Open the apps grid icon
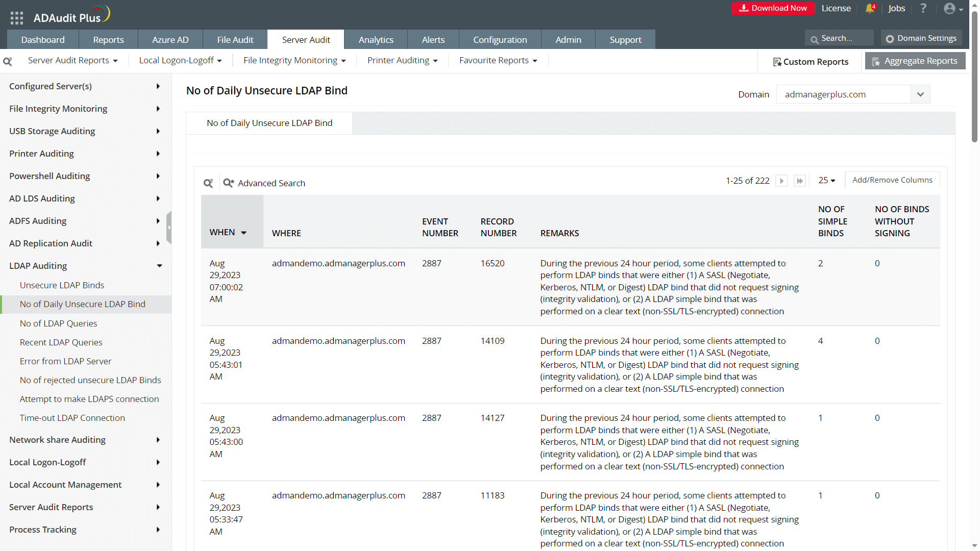The height and width of the screenshot is (551, 980). point(17,18)
